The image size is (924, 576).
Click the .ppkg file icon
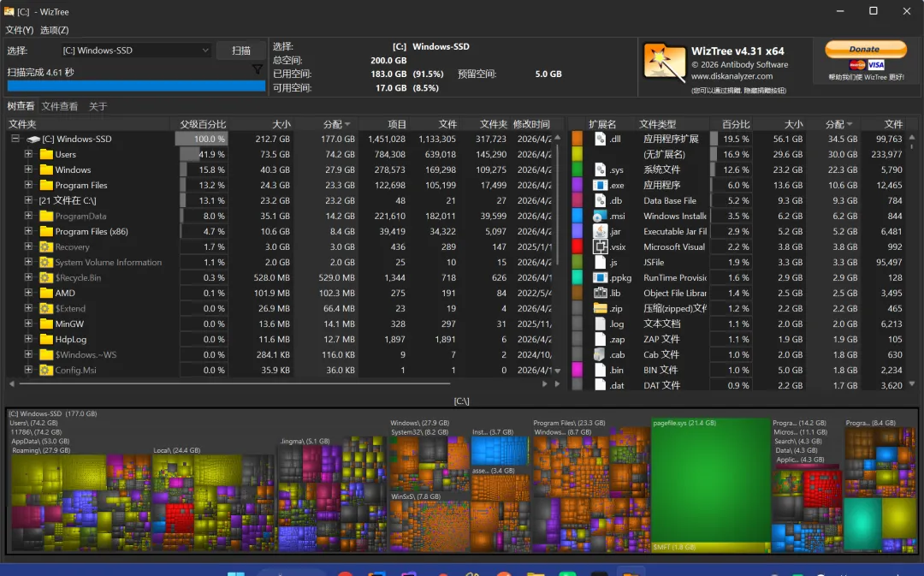click(x=600, y=277)
